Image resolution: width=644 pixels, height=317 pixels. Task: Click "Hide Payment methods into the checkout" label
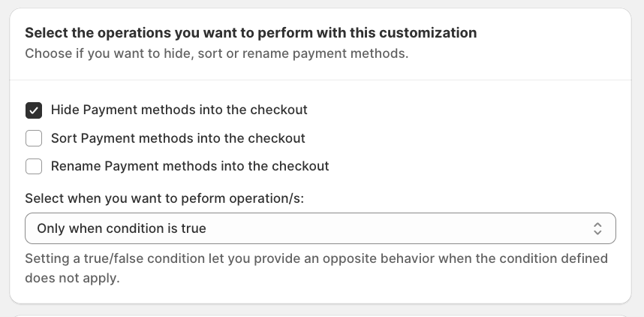coord(179,110)
